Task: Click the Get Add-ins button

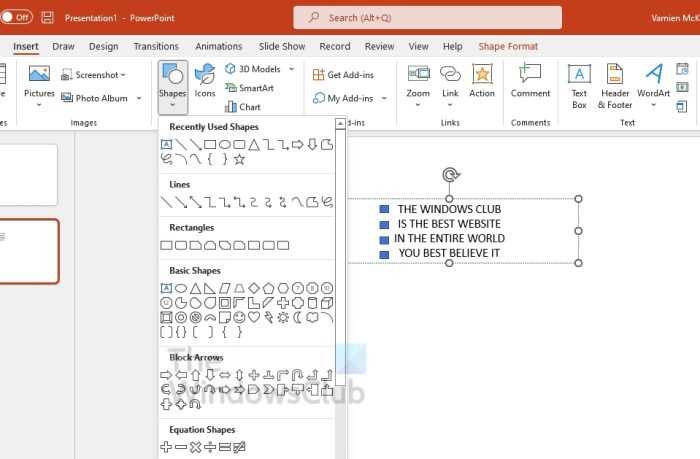Action: tap(343, 75)
